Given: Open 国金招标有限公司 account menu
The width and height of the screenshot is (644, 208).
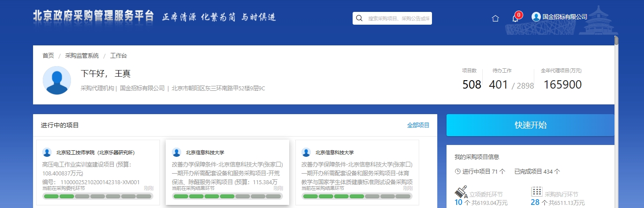Looking at the screenshot, I should coord(564,17).
